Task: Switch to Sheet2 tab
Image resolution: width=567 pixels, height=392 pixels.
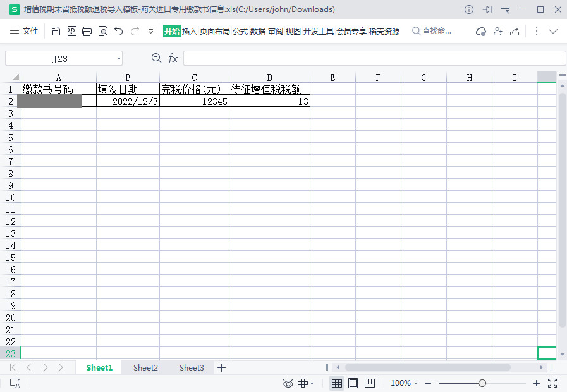Action: coord(145,367)
